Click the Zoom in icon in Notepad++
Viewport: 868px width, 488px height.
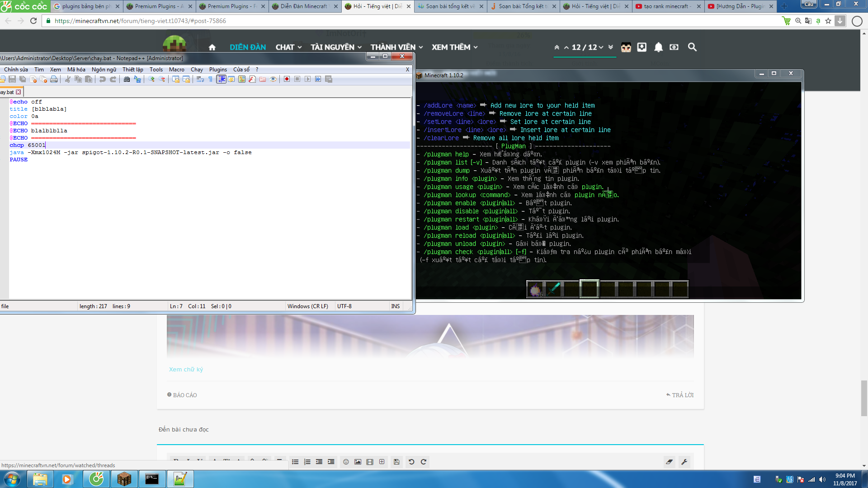[151, 79]
